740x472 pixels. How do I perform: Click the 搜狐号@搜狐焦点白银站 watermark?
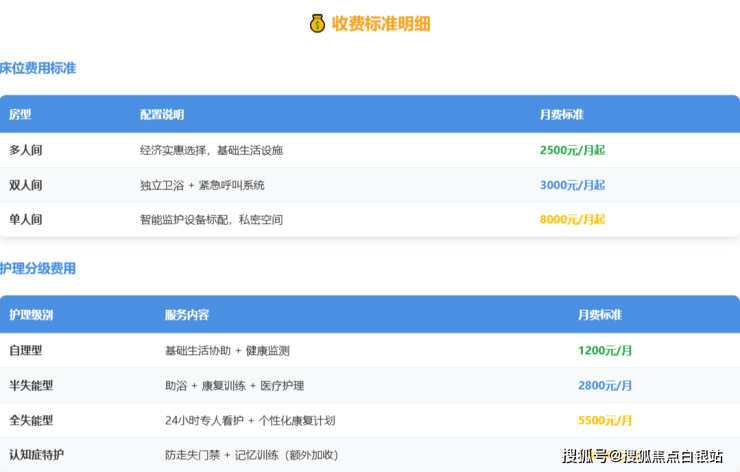coord(642,456)
